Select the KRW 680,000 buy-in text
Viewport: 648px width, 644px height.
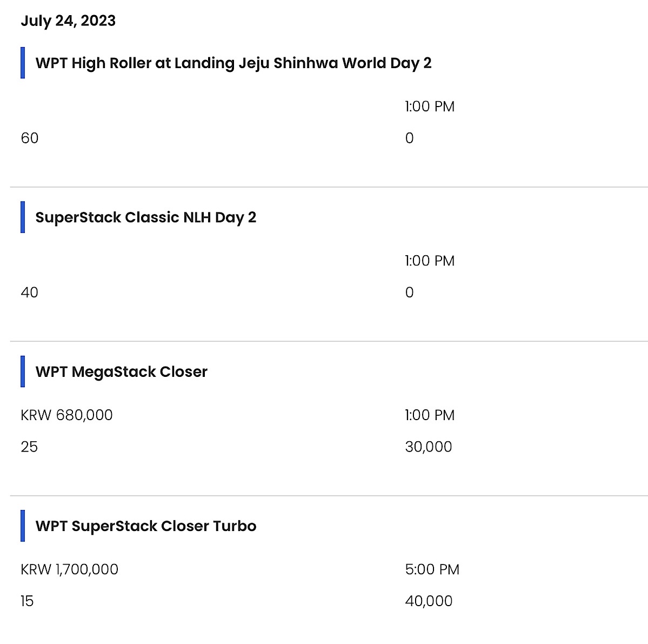[x=66, y=415]
